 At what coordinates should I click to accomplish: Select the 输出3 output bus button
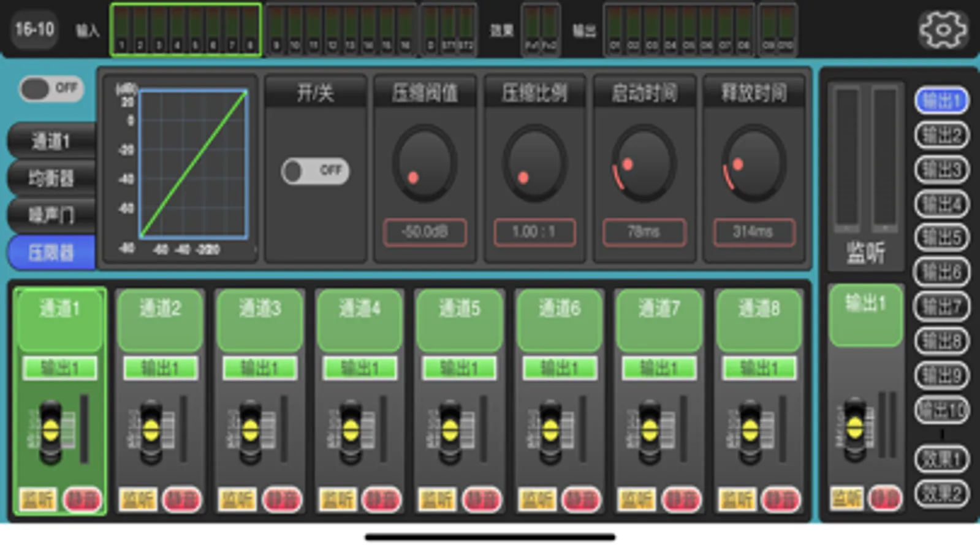[x=942, y=169]
